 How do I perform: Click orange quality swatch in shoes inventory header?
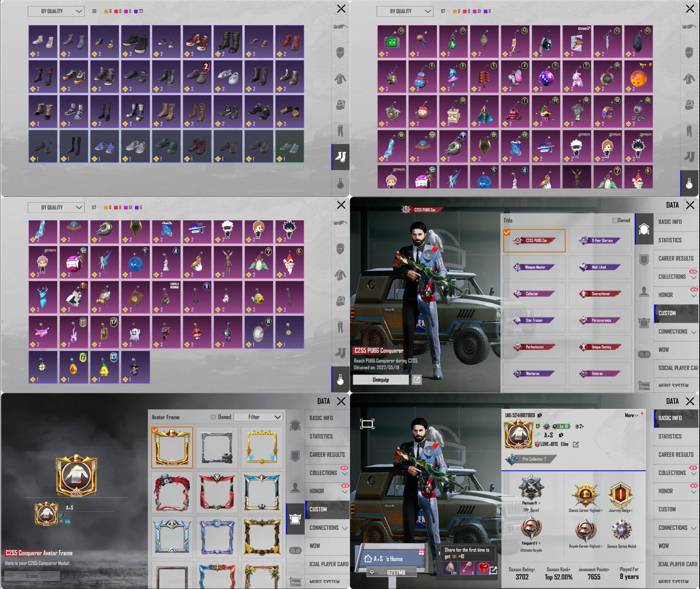point(106,12)
